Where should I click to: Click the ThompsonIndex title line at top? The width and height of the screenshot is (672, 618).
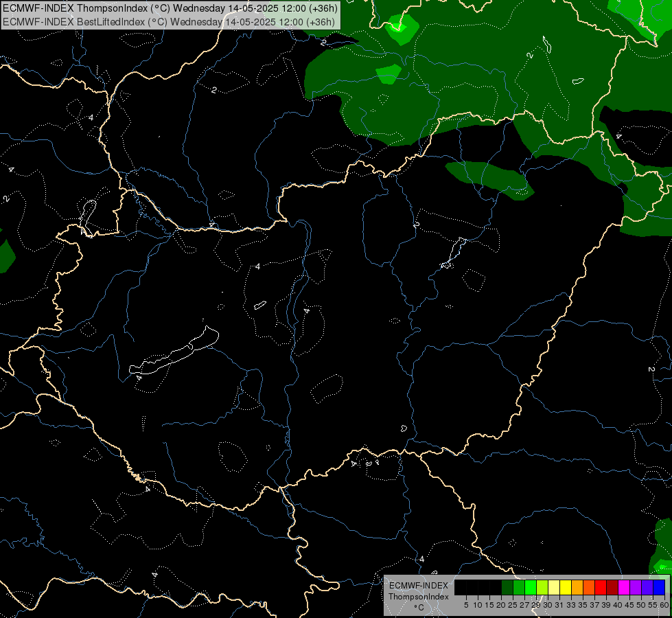[170, 8]
